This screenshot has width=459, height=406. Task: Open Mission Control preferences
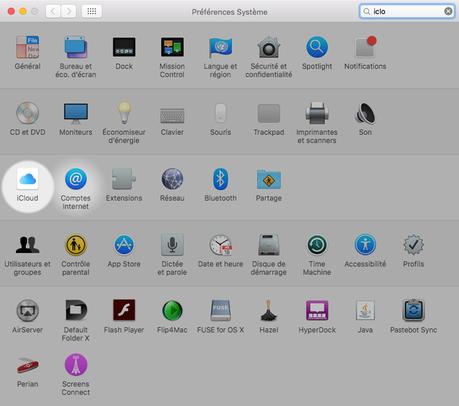coord(172,57)
